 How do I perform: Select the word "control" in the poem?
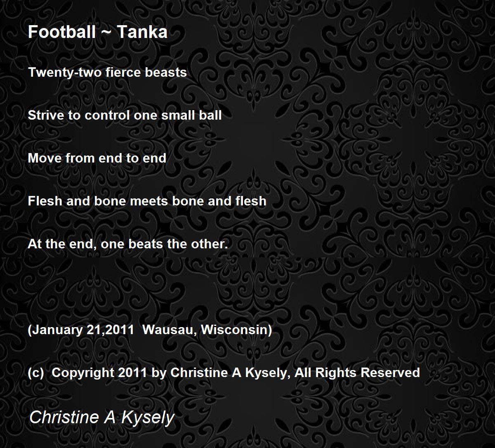click(107, 115)
